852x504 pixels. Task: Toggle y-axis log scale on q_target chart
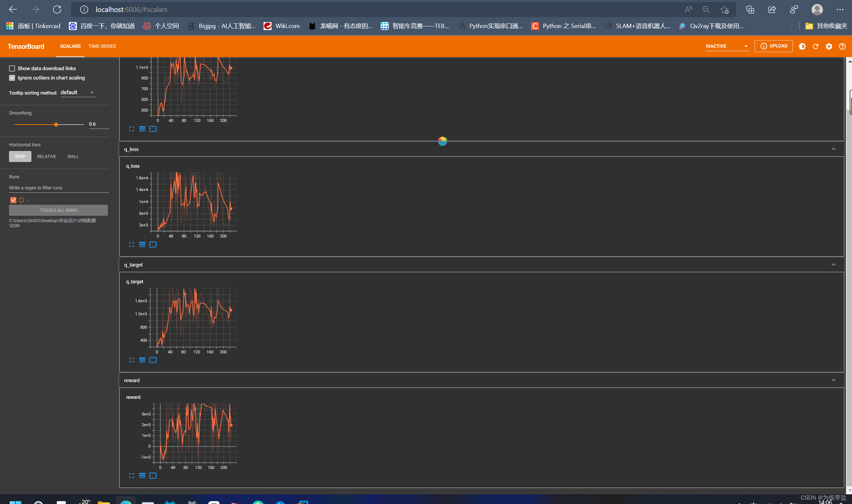click(142, 360)
